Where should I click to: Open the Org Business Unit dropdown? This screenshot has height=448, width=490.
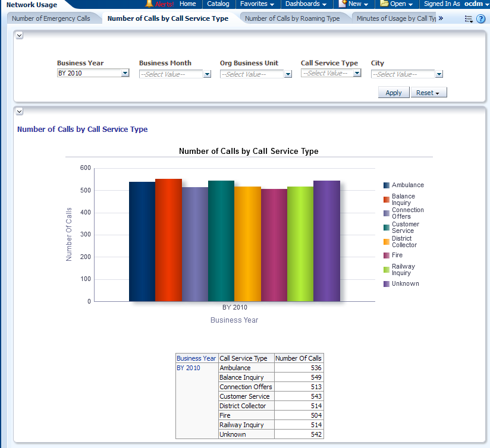click(288, 74)
